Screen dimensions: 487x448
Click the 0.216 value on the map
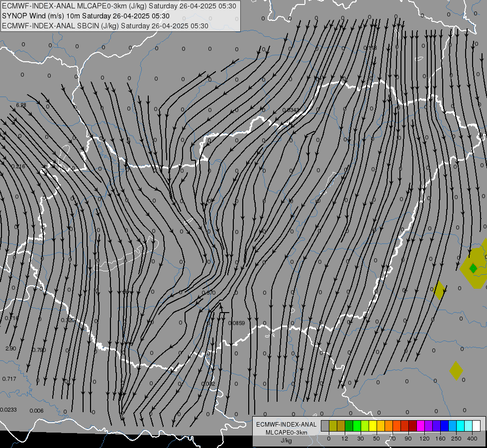coord(18,166)
